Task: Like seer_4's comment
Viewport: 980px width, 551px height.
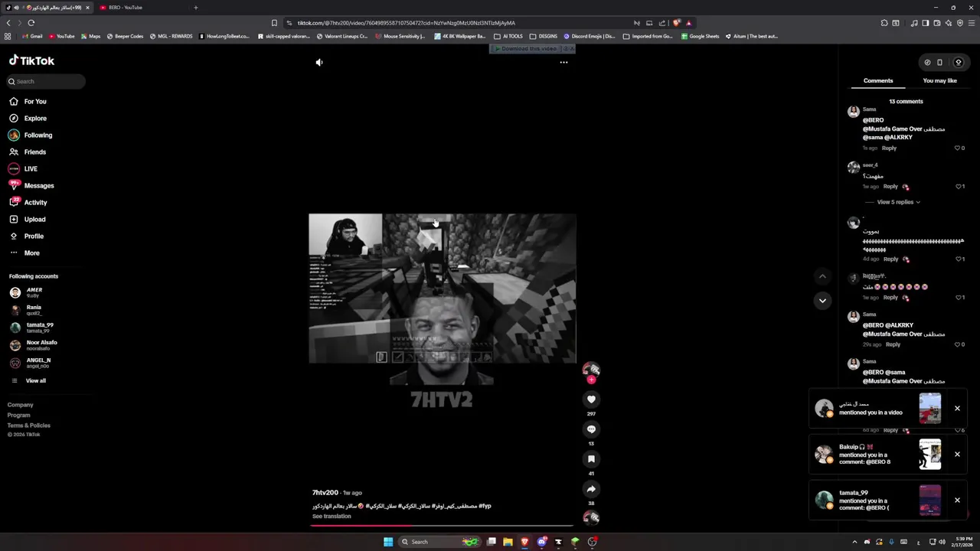Action: pos(957,186)
